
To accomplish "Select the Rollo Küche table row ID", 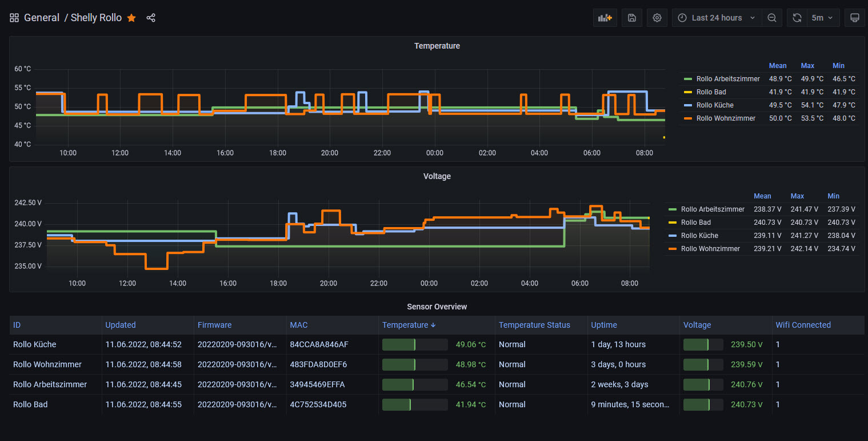I will point(35,344).
